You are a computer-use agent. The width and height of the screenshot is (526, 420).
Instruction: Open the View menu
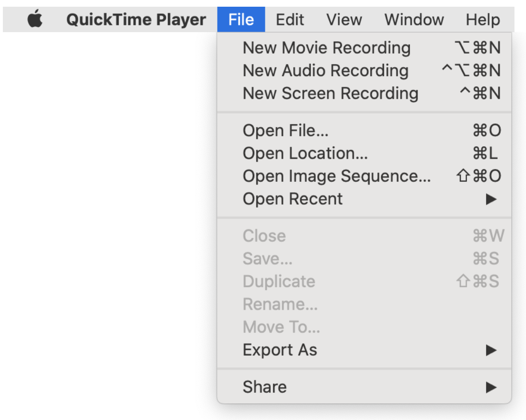pos(344,20)
